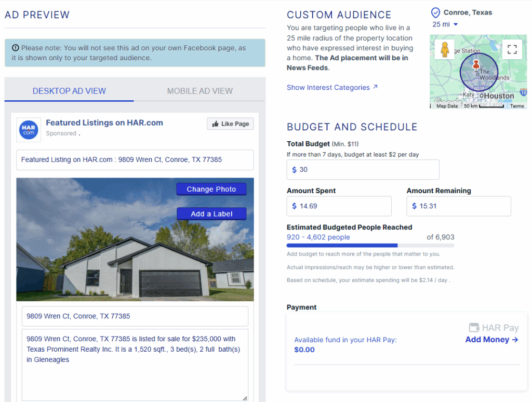Click the HAR.com page logo
This screenshot has height=402, width=532.
pyautogui.click(x=28, y=129)
